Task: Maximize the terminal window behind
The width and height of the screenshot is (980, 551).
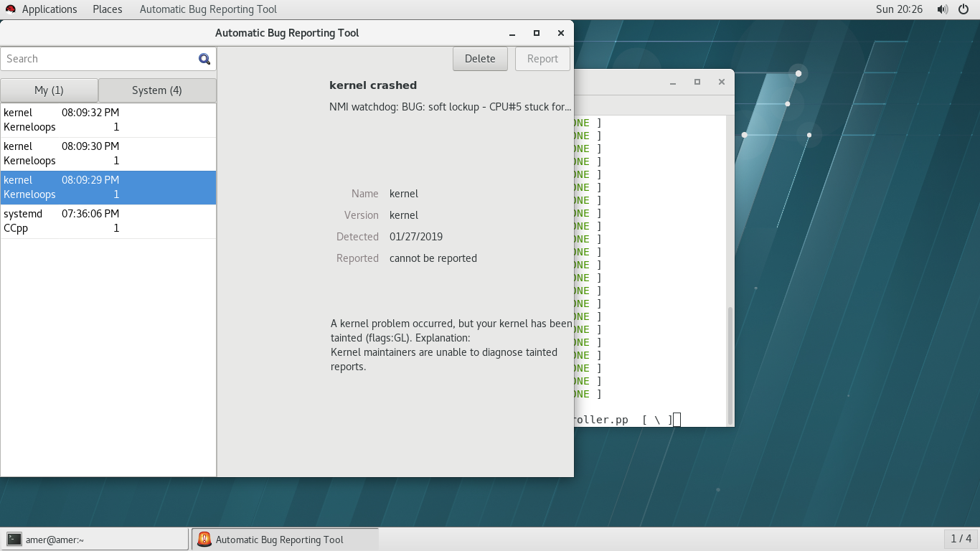Action: pos(697,83)
